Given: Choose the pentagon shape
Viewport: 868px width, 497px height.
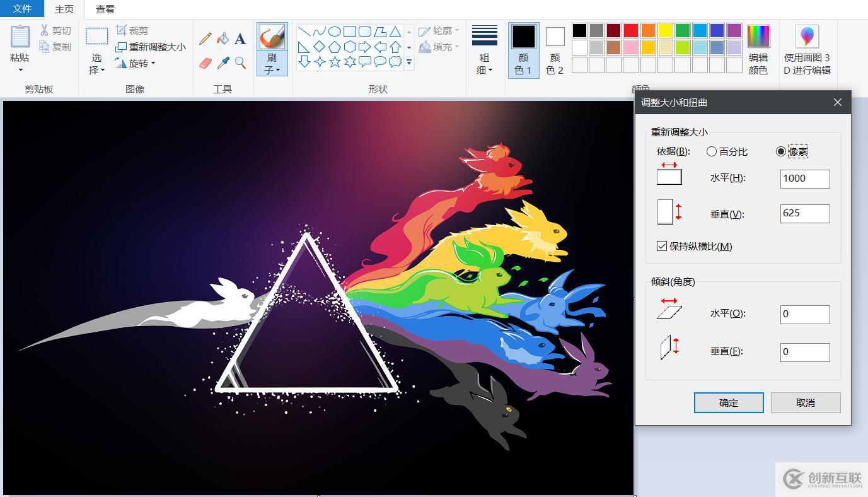Looking at the screenshot, I should (x=335, y=47).
